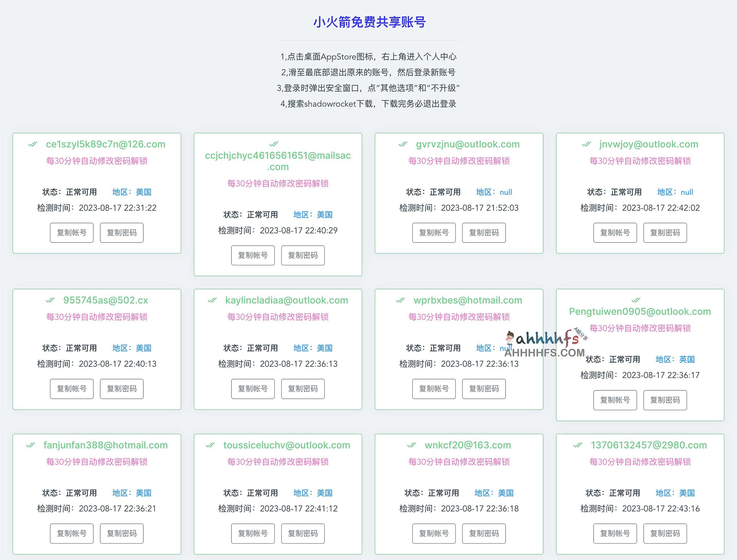The image size is (737, 560).
Task: Click the green checkmark icon beside ce1szyl5k89c7n@126.com
Action: point(32,144)
